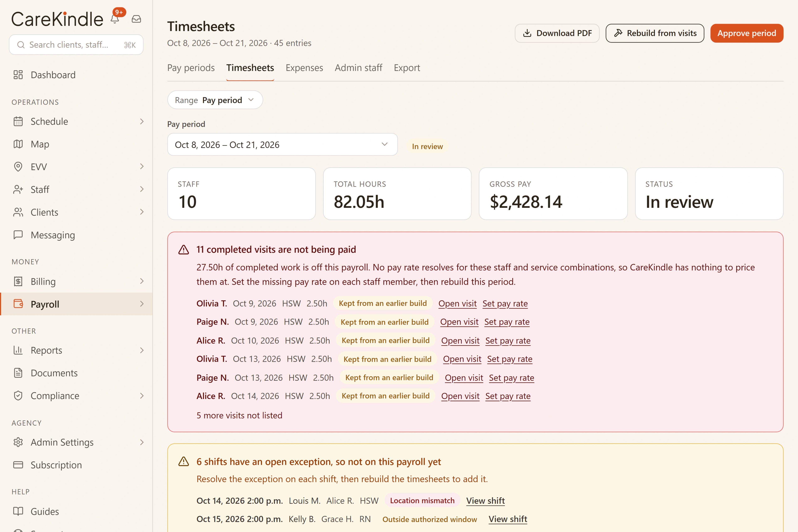
Task: Set pay rate for Olivia T. Oct 13
Action: pyautogui.click(x=510, y=359)
